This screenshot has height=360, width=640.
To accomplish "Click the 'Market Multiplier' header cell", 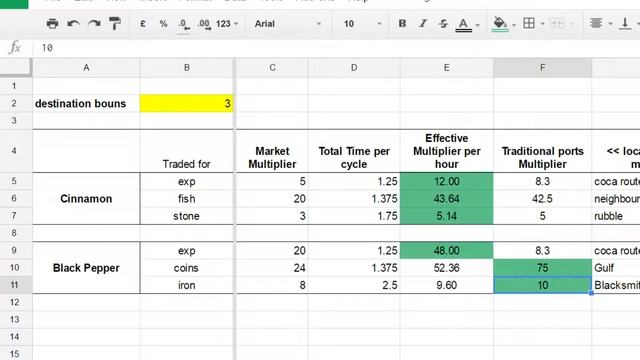I will pos(272,151).
